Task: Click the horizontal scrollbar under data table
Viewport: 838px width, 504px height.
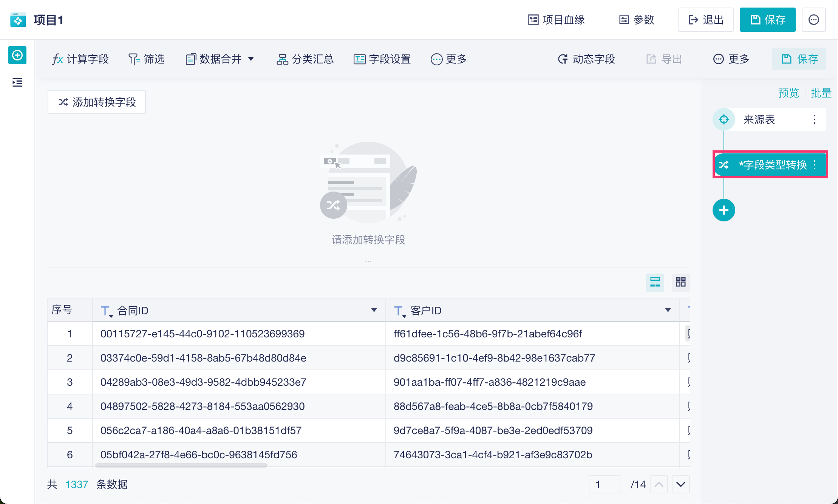Action: tap(181, 465)
